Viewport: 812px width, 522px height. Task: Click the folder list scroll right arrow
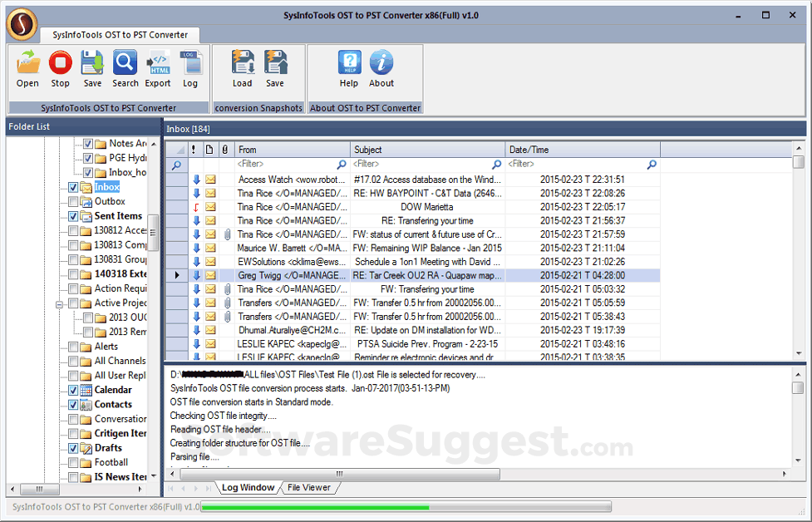click(140, 489)
